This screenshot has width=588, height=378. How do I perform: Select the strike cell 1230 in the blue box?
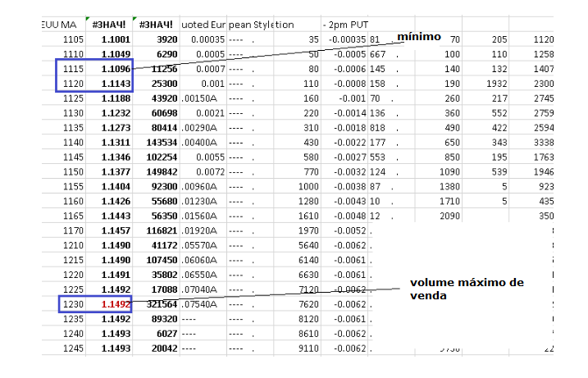pos(71,303)
